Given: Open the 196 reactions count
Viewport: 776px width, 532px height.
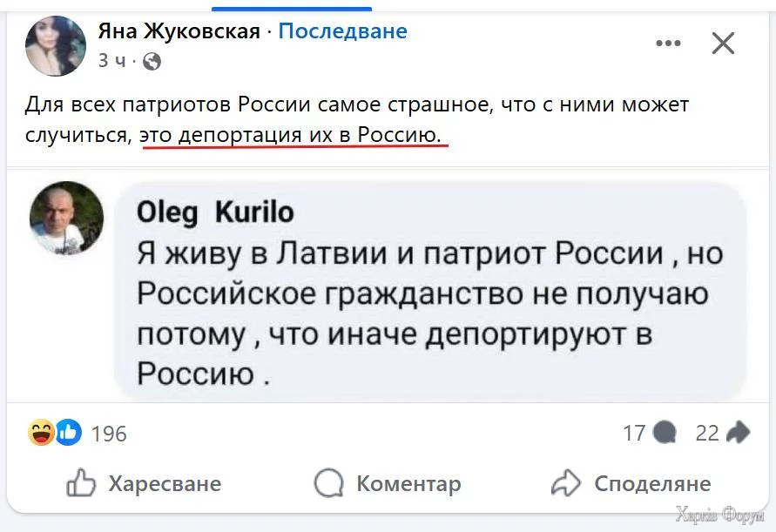Looking at the screenshot, I should (x=109, y=433).
